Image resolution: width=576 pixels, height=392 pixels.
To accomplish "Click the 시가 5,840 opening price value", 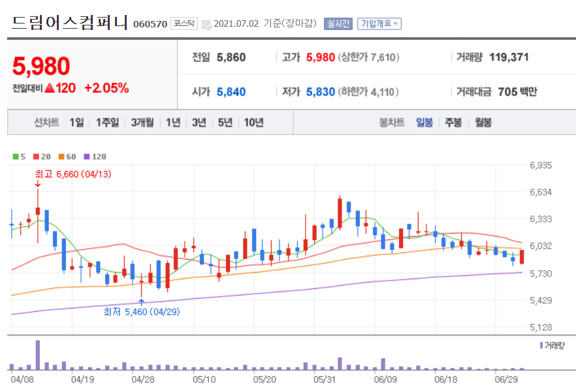I will 231,92.
